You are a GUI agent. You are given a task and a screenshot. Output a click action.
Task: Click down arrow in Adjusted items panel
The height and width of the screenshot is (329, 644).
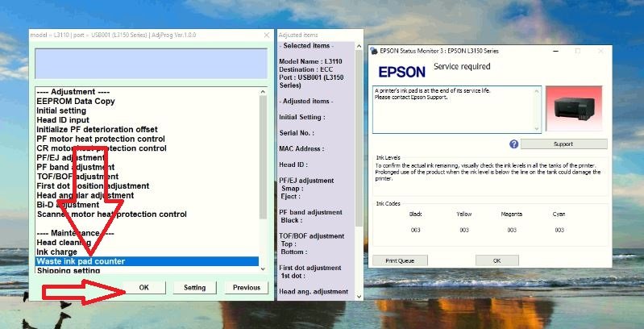359,297
